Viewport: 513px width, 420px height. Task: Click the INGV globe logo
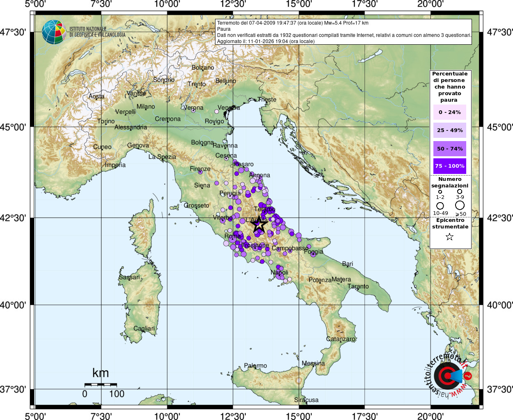click(54, 32)
